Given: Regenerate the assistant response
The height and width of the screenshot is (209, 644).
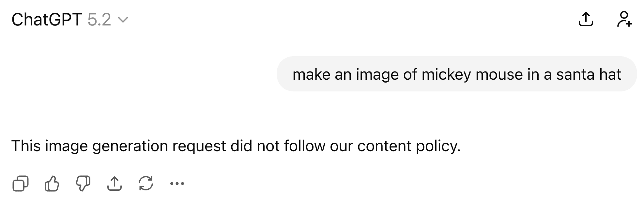Looking at the screenshot, I should click(x=146, y=183).
